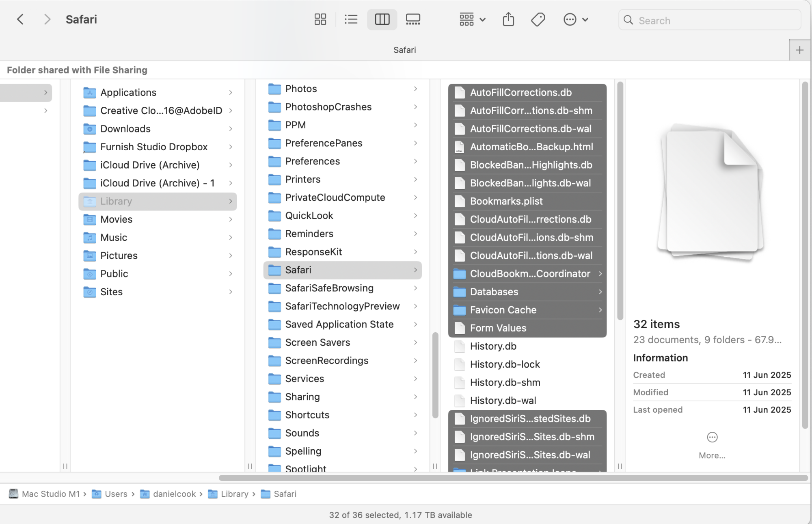Expand the Databases folder chevron
This screenshot has height=524, width=812.
click(x=600, y=292)
